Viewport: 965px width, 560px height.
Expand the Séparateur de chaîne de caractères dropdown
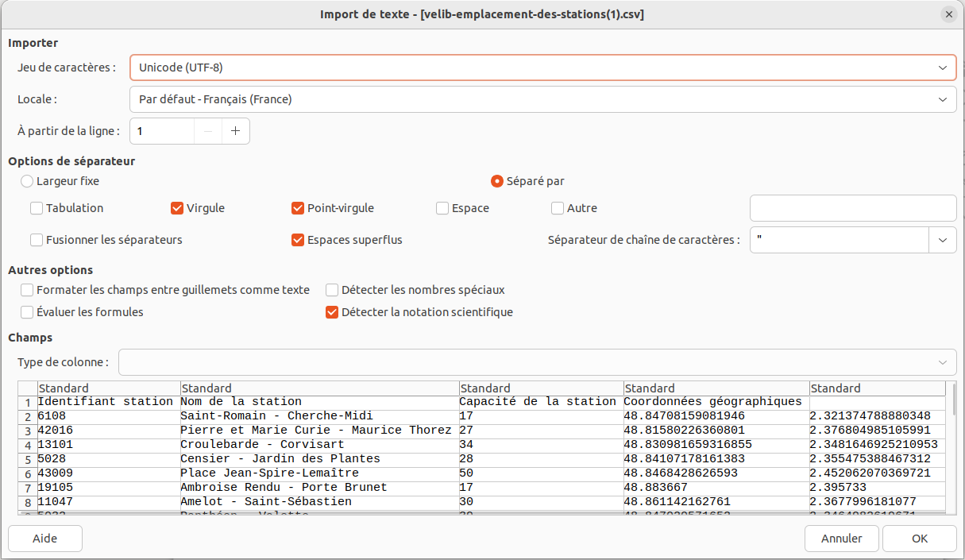point(944,239)
